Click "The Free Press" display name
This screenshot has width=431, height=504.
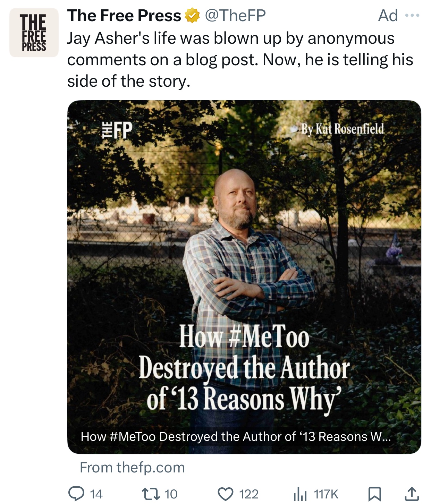pyautogui.click(x=124, y=16)
